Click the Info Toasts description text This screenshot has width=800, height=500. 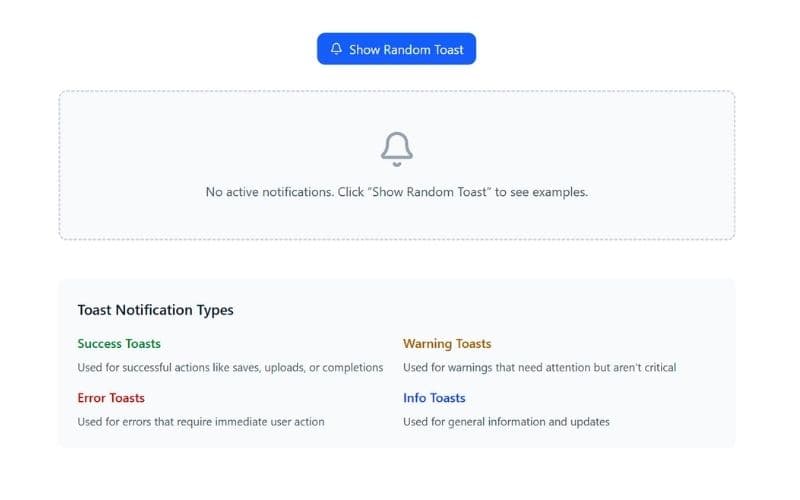coord(506,421)
